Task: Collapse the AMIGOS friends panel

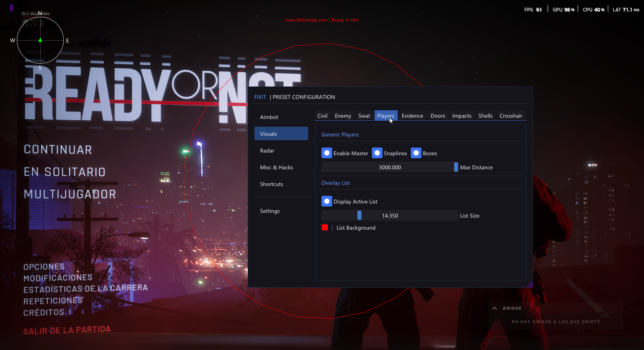Action: (x=495, y=308)
